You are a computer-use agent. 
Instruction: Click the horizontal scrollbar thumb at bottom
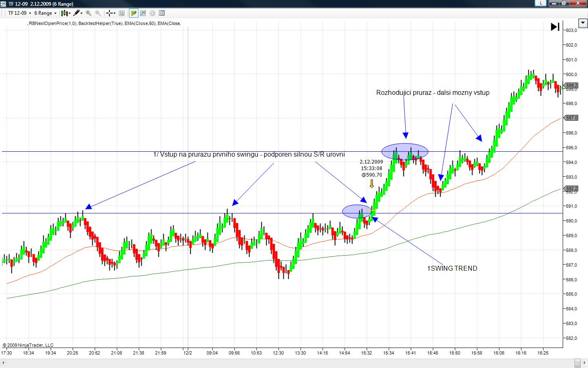[x=577, y=363]
